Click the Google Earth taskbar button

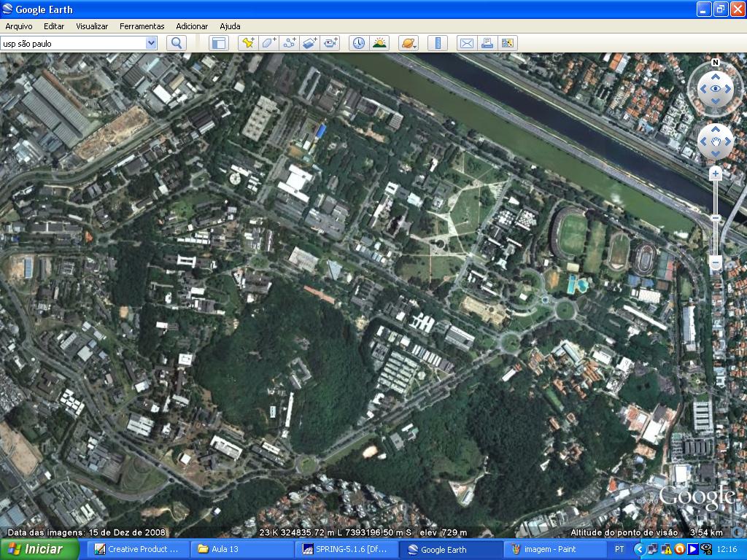coord(449,549)
